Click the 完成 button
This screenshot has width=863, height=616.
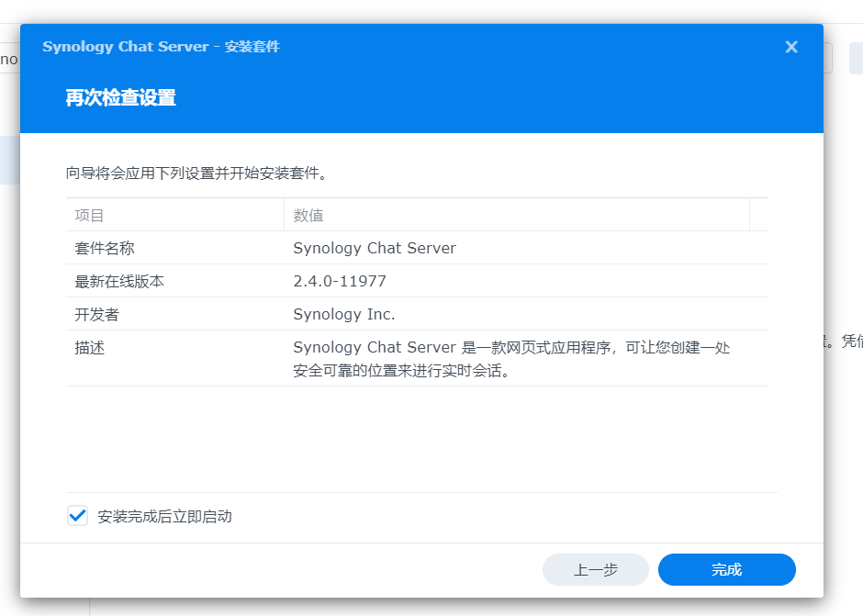[726, 569]
